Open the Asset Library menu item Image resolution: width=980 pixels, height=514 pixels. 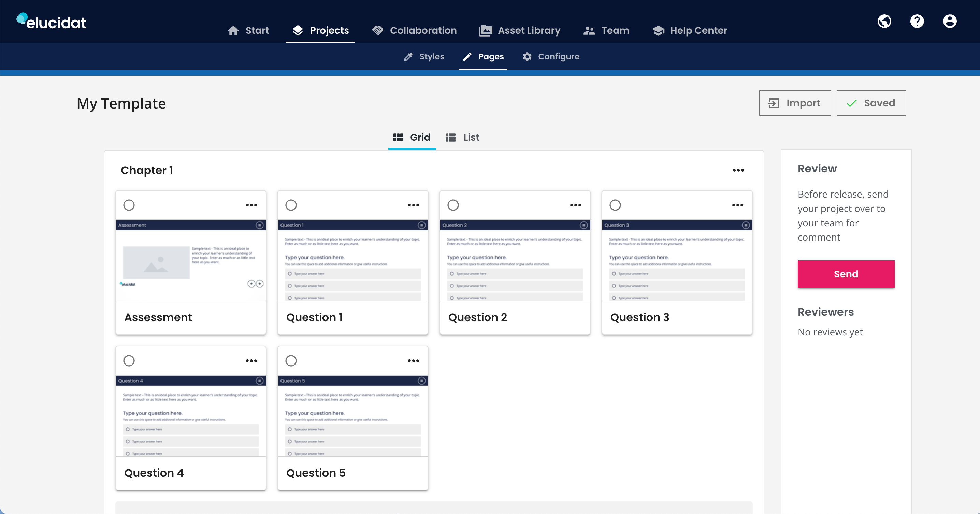pyautogui.click(x=519, y=30)
